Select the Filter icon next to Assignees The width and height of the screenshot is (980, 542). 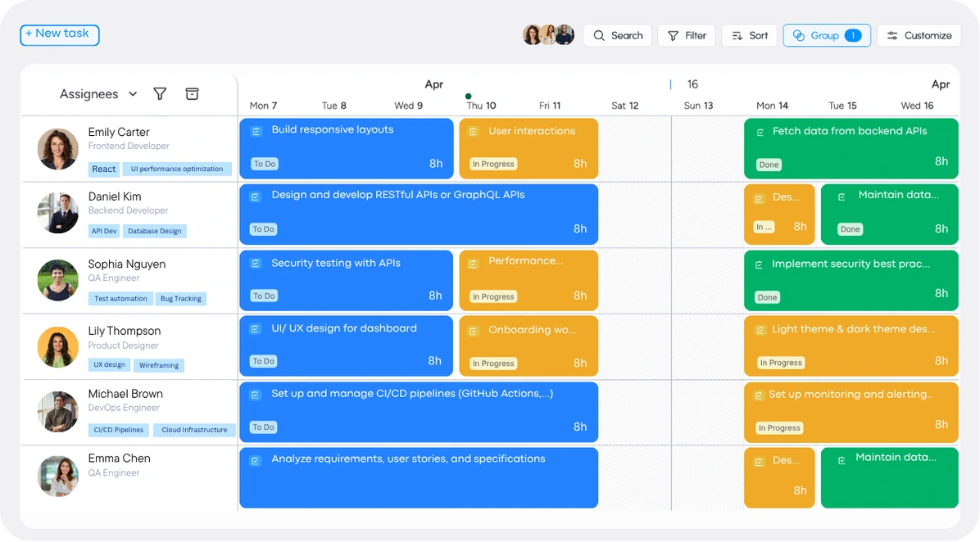tap(160, 94)
